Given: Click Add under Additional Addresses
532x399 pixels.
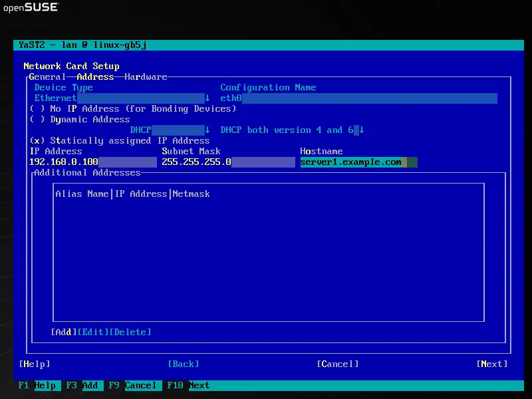Looking at the screenshot, I should [x=64, y=332].
